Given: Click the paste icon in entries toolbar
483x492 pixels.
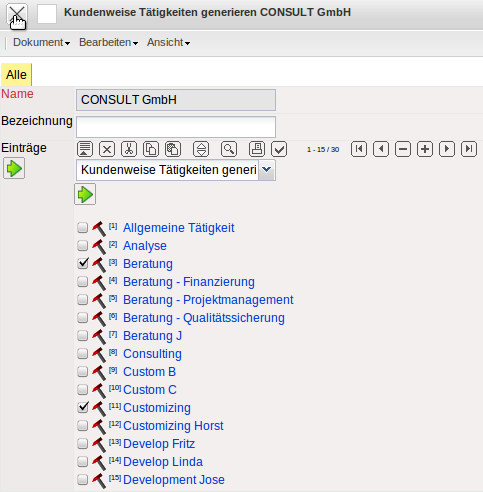Looking at the screenshot, I should coord(173,149).
